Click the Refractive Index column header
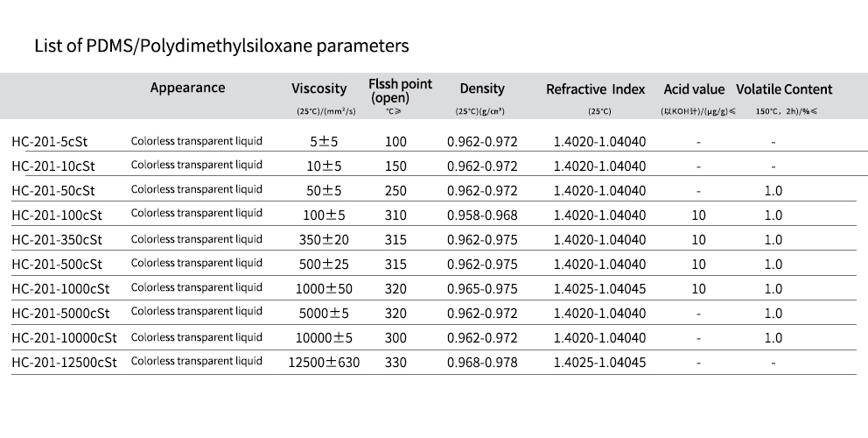The height and width of the screenshot is (438, 868). click(595, 89)
